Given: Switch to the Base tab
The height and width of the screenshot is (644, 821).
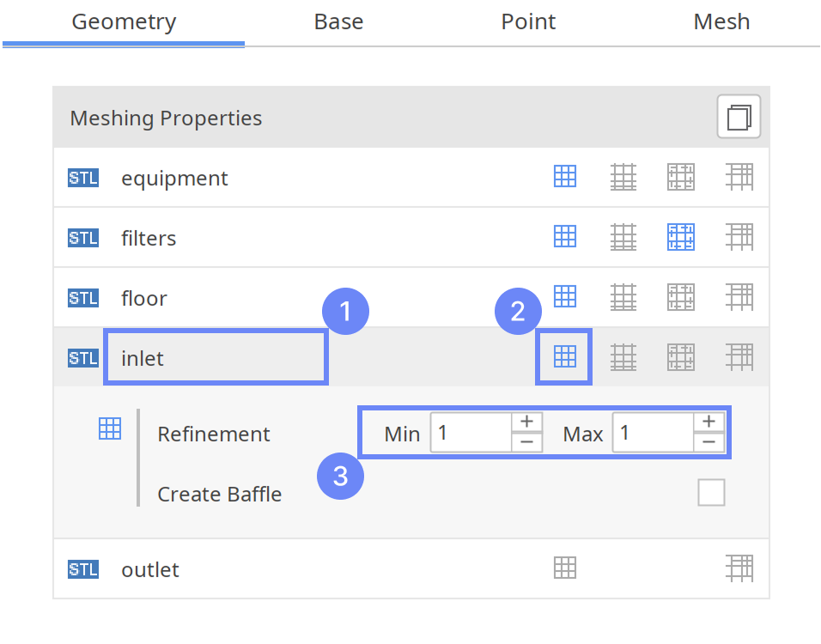Looking at the screenshot, I should [338, 22].
